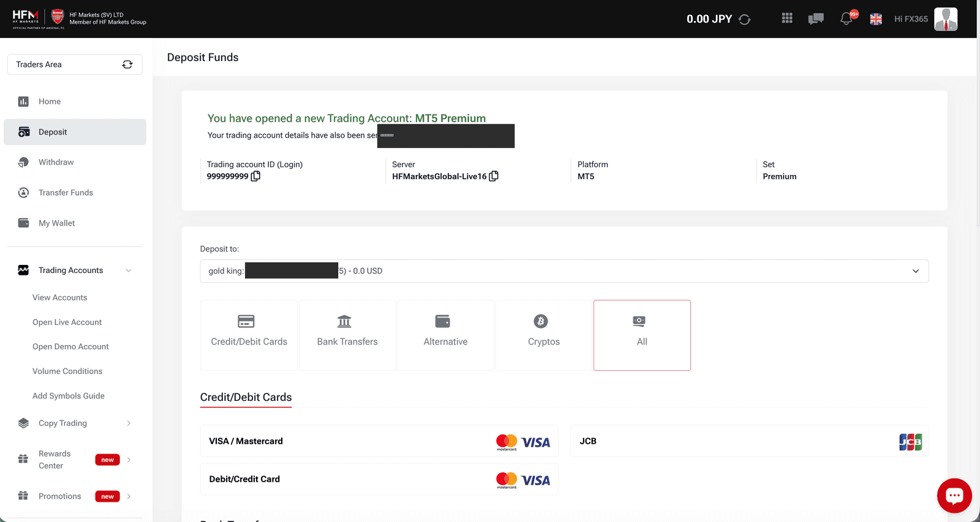Viewport: 980px width, 522px height.
Task: Click the new badge beside Rewards Center
Action: (x=107, y=460)
